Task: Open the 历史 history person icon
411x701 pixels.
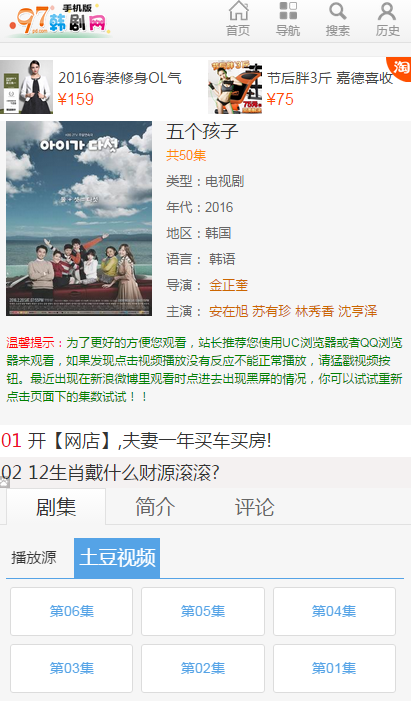Action: (387, 11)
